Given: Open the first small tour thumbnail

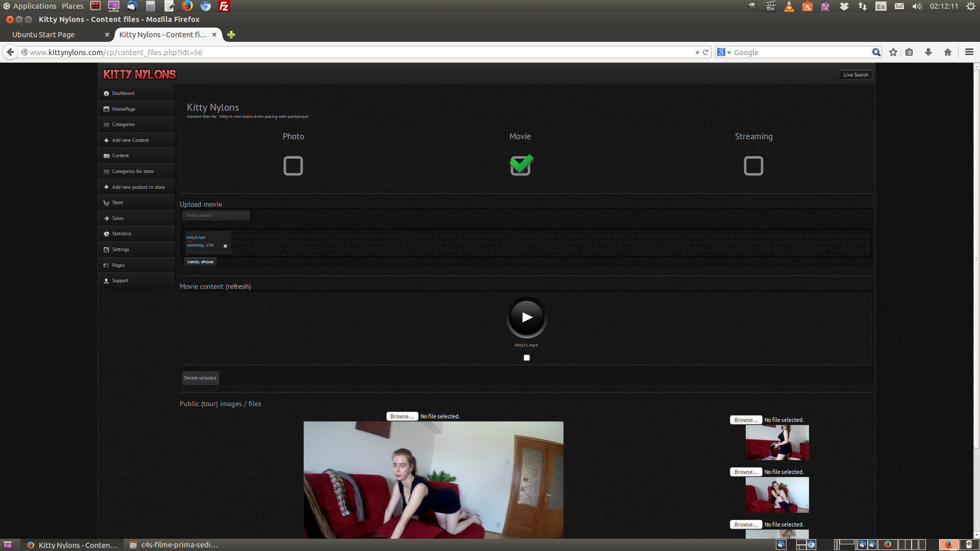Looking at the screenshot, I should click(777, 443).
